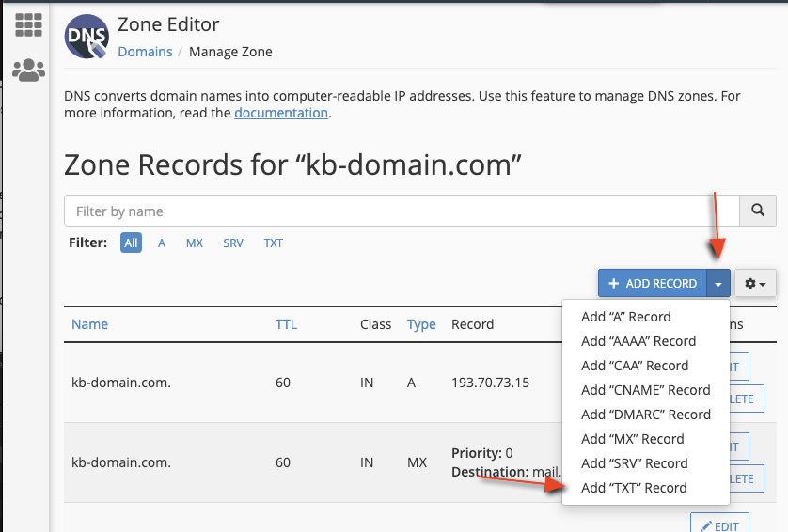Image resolution: width=788 pixels, height=532 pixels.
Task: Filter records by MX type
Action: coord(195,243)
